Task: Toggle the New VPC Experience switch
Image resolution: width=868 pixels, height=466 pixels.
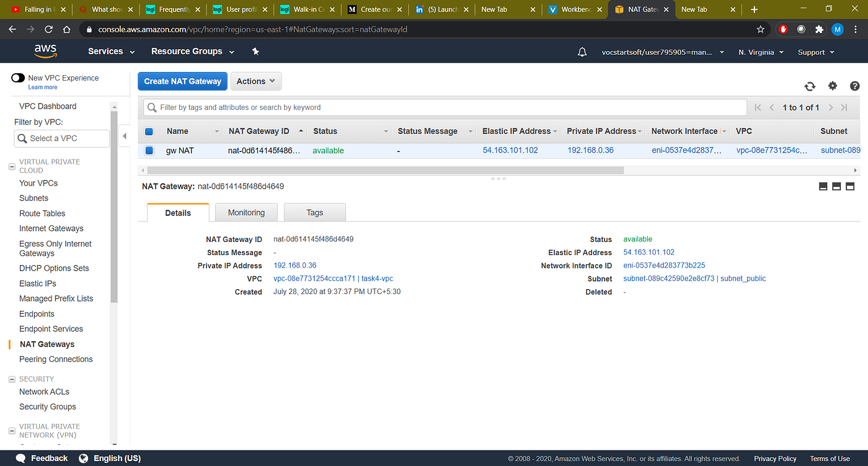Action: tap(18, 78)
